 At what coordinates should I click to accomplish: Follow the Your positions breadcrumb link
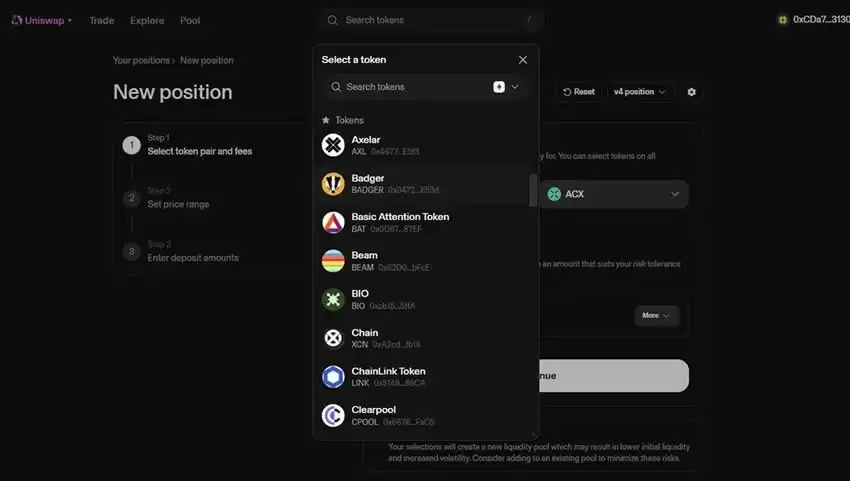[x=141, y=60]
